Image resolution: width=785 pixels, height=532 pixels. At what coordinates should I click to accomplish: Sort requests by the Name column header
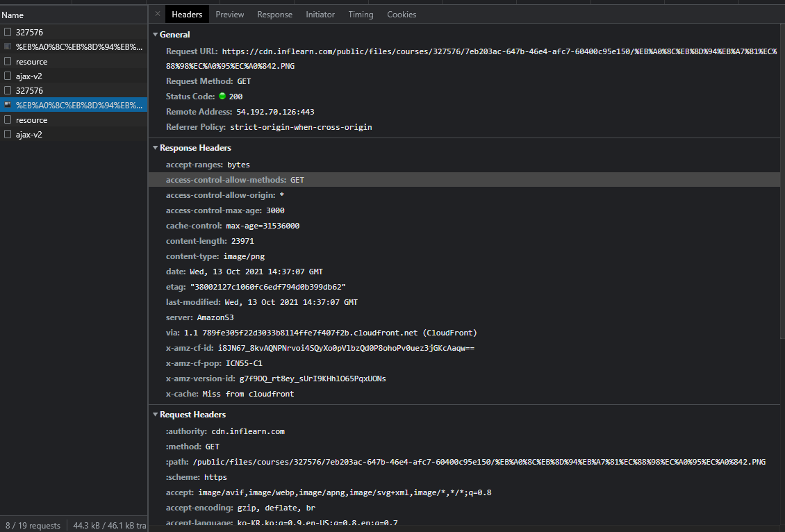tap(13, 15)
